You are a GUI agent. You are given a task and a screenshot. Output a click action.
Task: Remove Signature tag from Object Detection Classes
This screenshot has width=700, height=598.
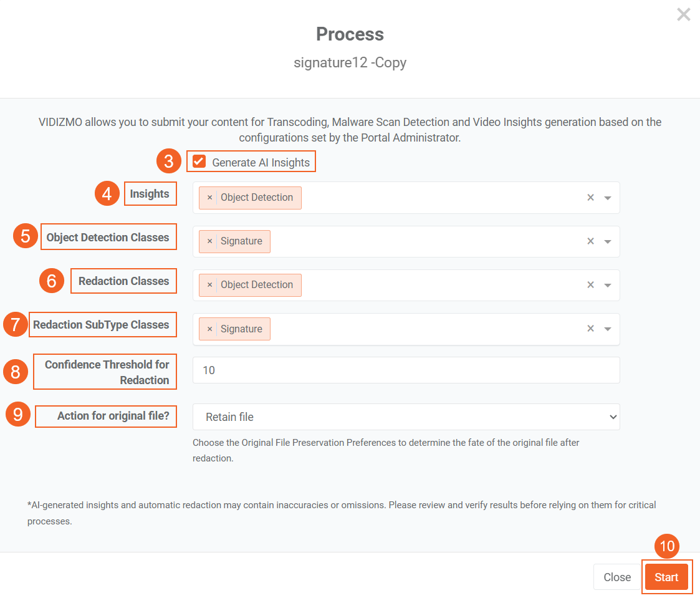click(209, 241)
